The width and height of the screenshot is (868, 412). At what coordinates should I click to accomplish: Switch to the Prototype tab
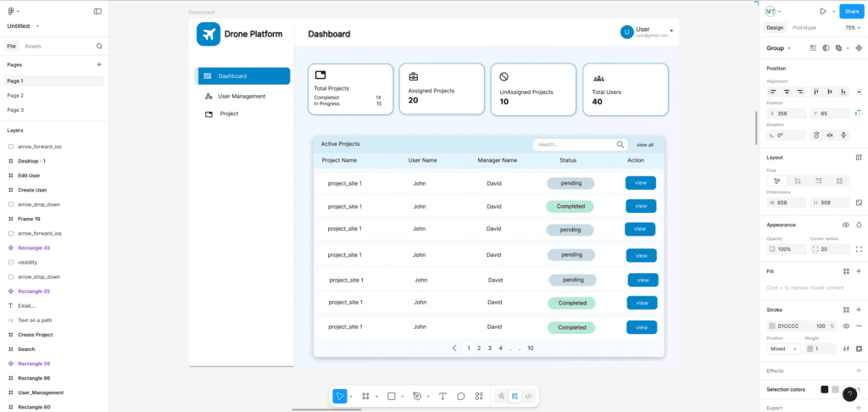804,28
